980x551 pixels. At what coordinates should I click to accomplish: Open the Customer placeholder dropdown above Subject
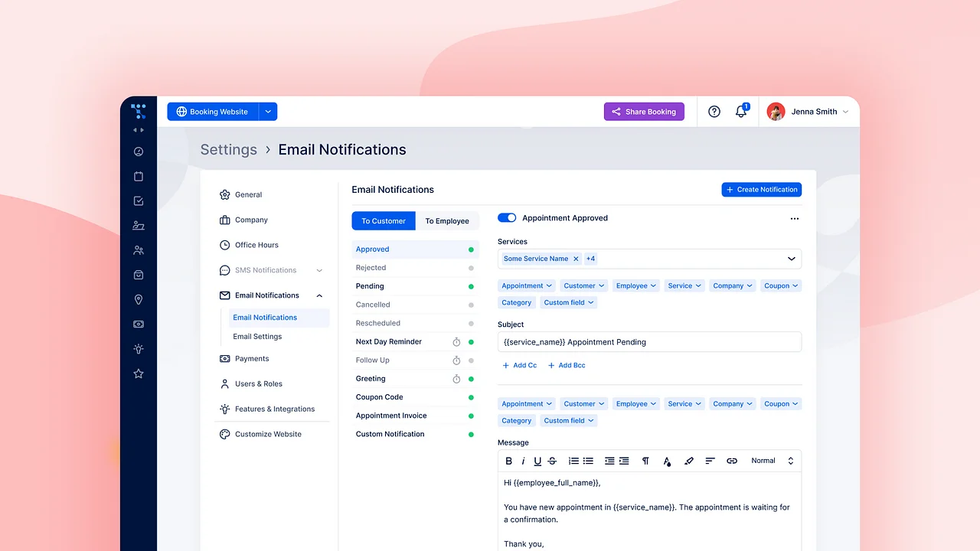pyautogui.click(x=583, y=285)
